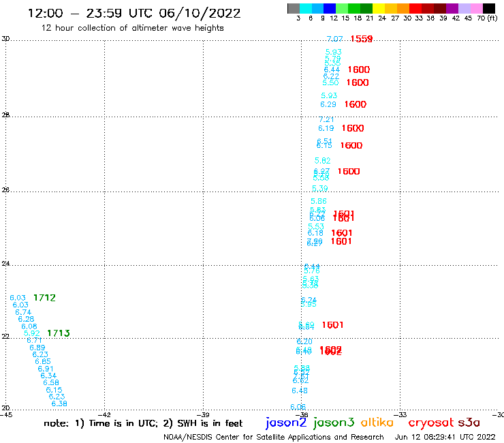Click the longitude axis label -45

(x=6, y=415)
